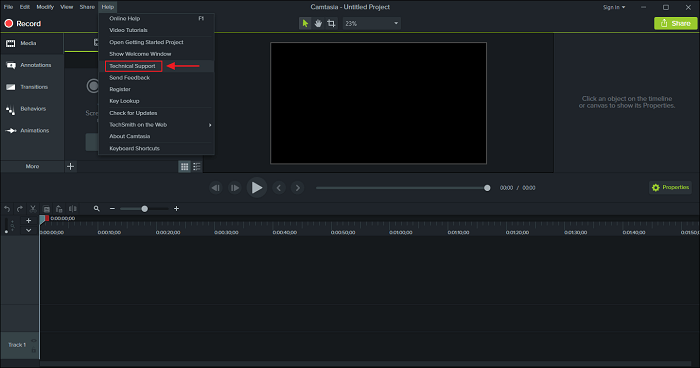Viewport: 700px width, 368px height.
Task: Expand the Sign In dropdown
Action: [x=614, y=7]
